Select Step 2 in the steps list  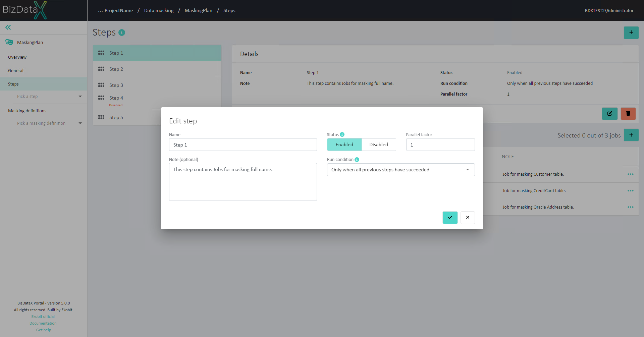click(157, 69)
